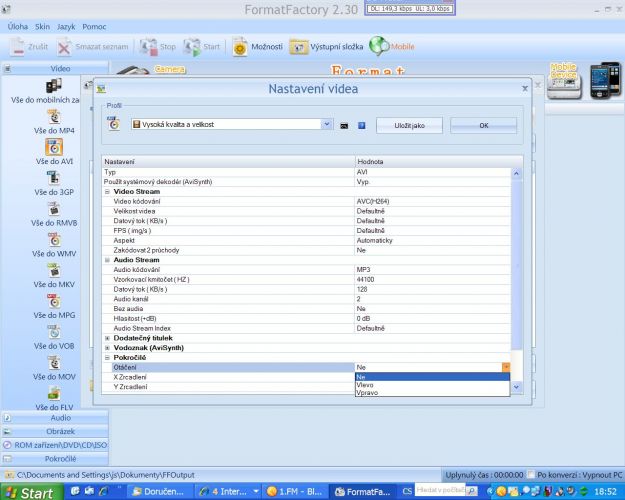Viewport: 625px width, 500px height.
Task: Select the Vzorkovací kmitočet value 44100
Action: tap(433, 280)
